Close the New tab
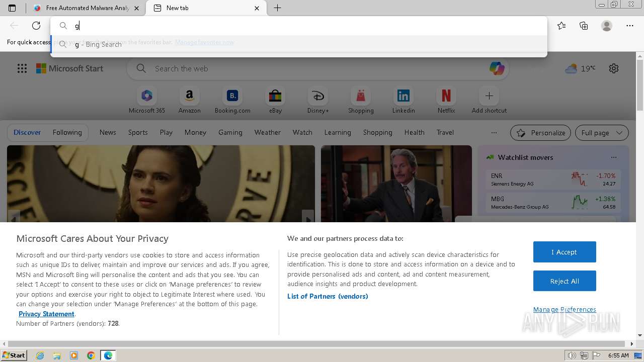This screenshot has width=644, height=362. (x=257, y=8)
